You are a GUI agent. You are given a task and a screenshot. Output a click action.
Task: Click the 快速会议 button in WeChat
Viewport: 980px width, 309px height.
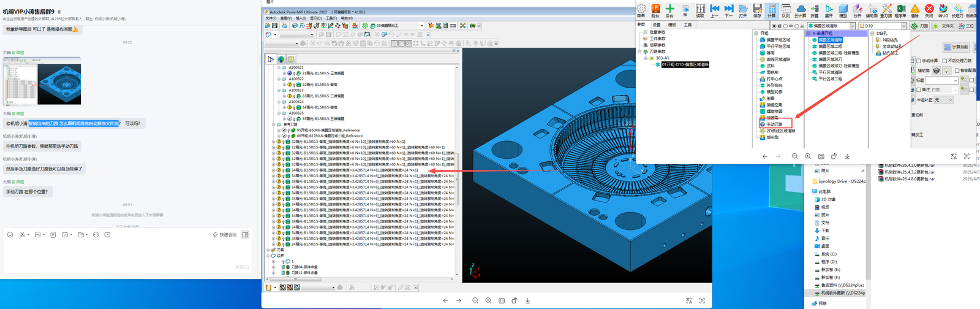225,235
